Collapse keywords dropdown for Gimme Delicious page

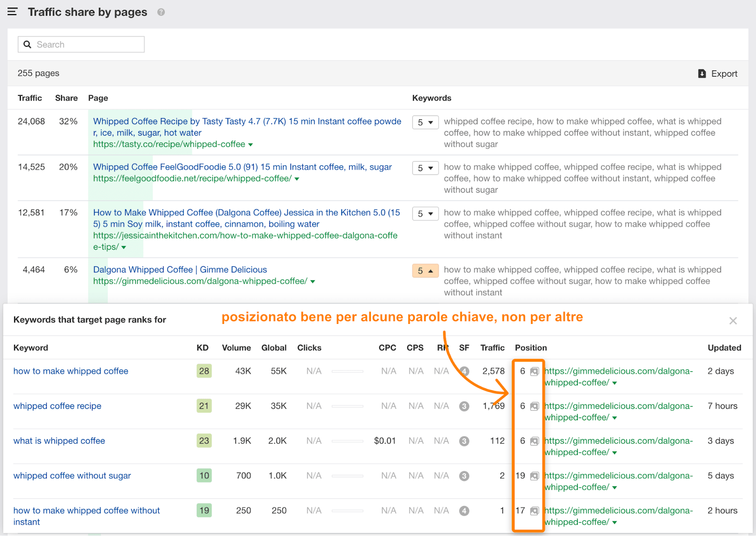point(425,271)
